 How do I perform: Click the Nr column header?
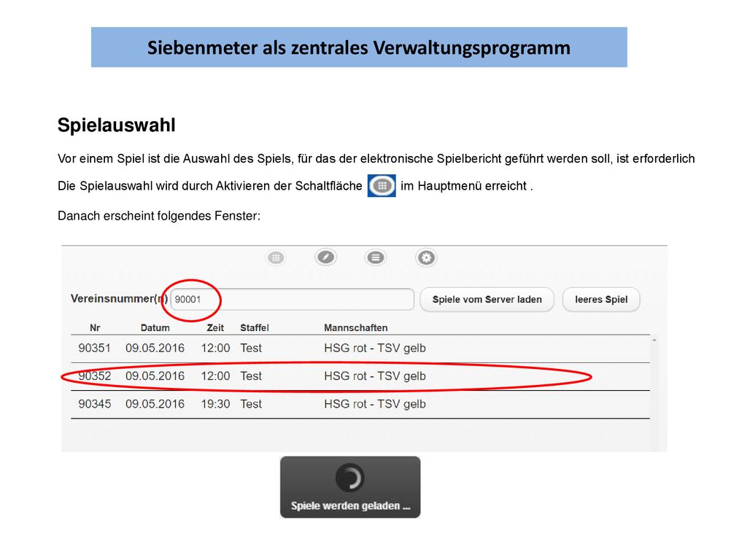coord(95,327)
